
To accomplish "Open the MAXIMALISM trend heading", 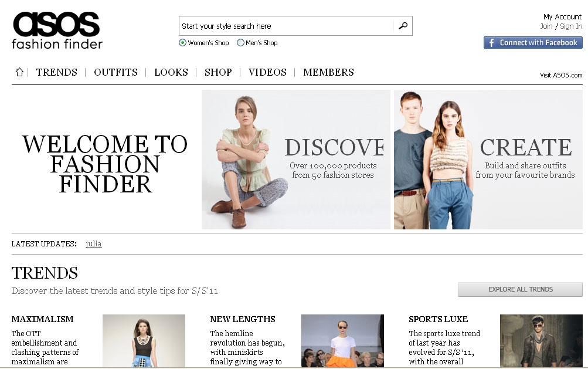I will 42,319.
